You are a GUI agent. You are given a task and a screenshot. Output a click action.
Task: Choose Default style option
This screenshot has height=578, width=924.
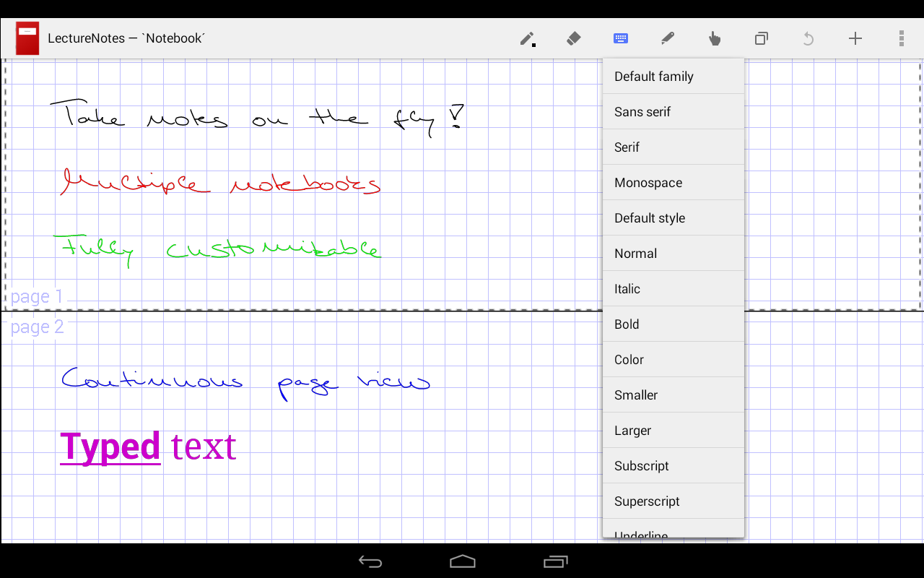point(674,218)
